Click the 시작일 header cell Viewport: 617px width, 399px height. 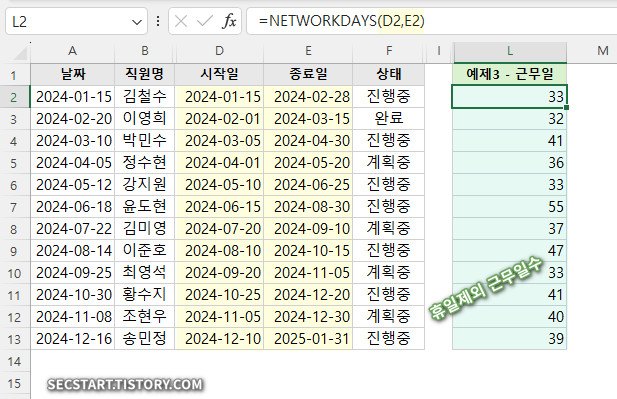pos(219,74)
